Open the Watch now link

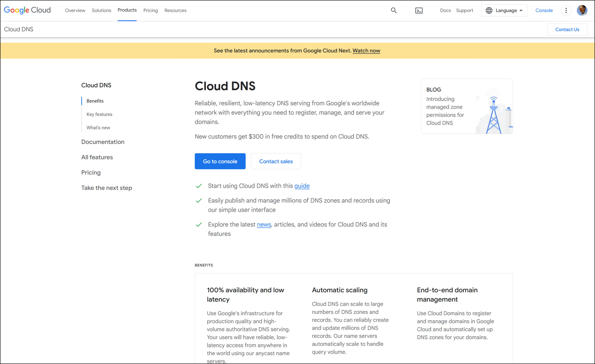click(x=366, y=50)
